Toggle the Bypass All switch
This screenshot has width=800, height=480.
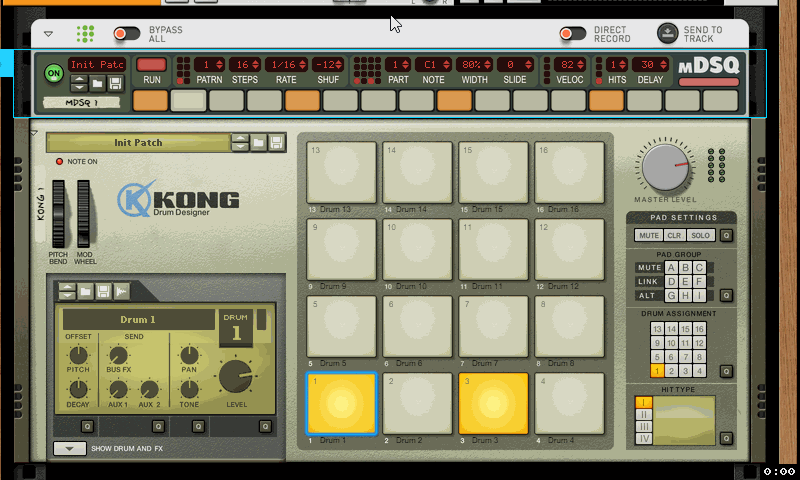click(x=127, y=34)
